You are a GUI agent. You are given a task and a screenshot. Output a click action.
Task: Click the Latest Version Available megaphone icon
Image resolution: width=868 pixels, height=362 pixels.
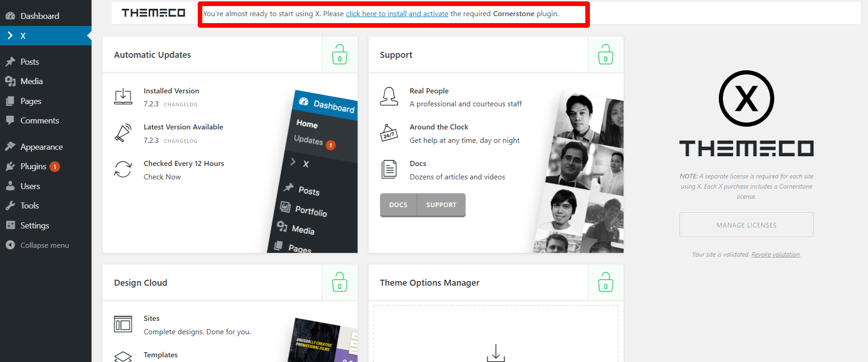point(123,133)
